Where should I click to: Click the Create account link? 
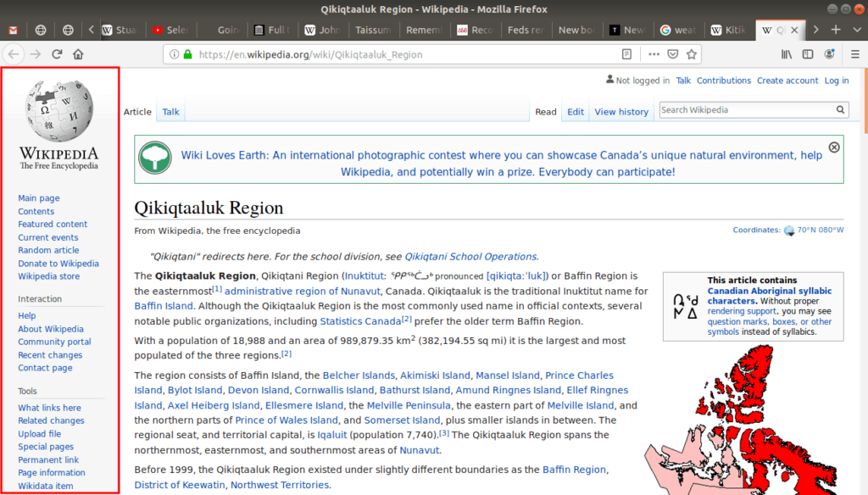click(787, 81)
